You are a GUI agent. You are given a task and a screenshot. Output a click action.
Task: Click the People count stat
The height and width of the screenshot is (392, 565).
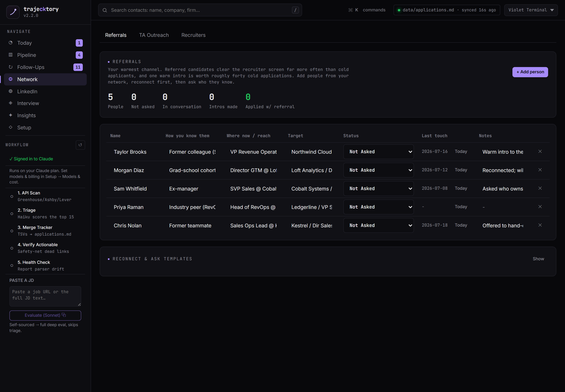click(x=116, y=101)
